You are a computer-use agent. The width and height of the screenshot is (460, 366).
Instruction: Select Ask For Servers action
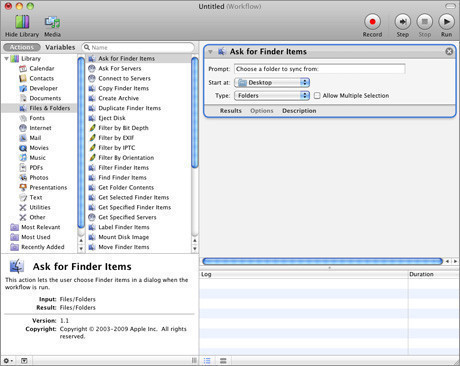pyautogui.click(x=139, y=68)
